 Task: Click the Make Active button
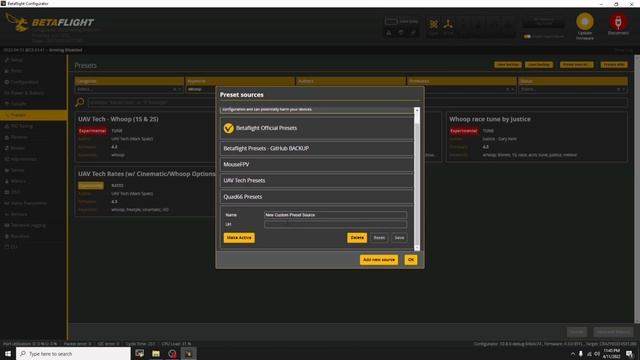pos(239,238)
